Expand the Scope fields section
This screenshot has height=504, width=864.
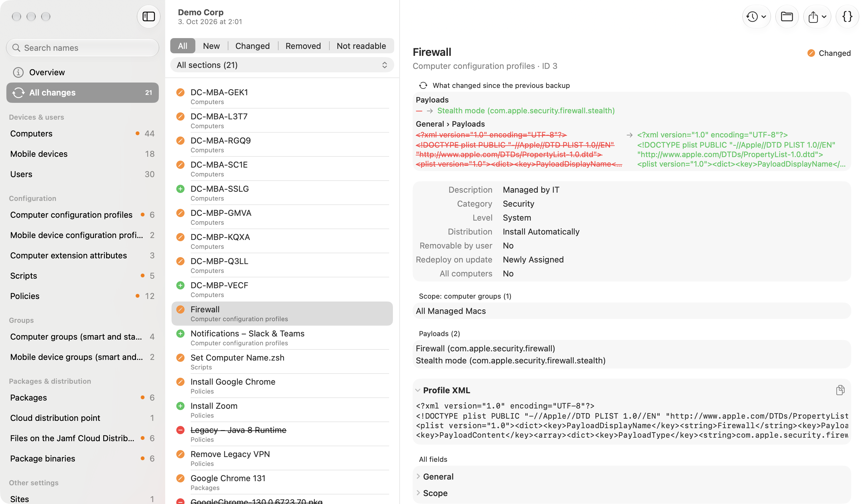tap(418, 493)
